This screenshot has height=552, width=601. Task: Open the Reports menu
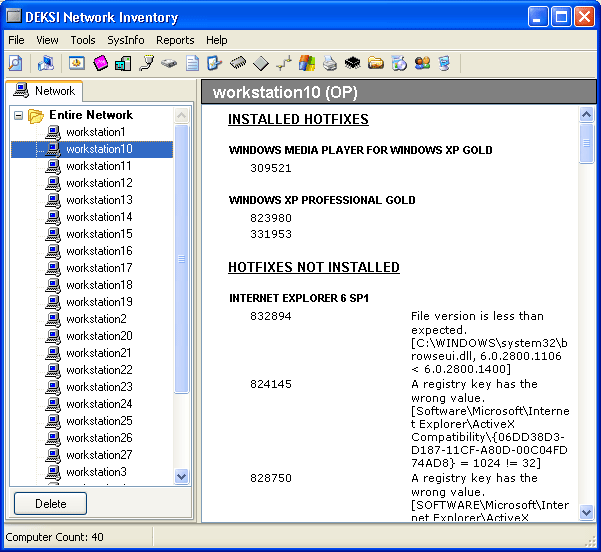[175, 40]
